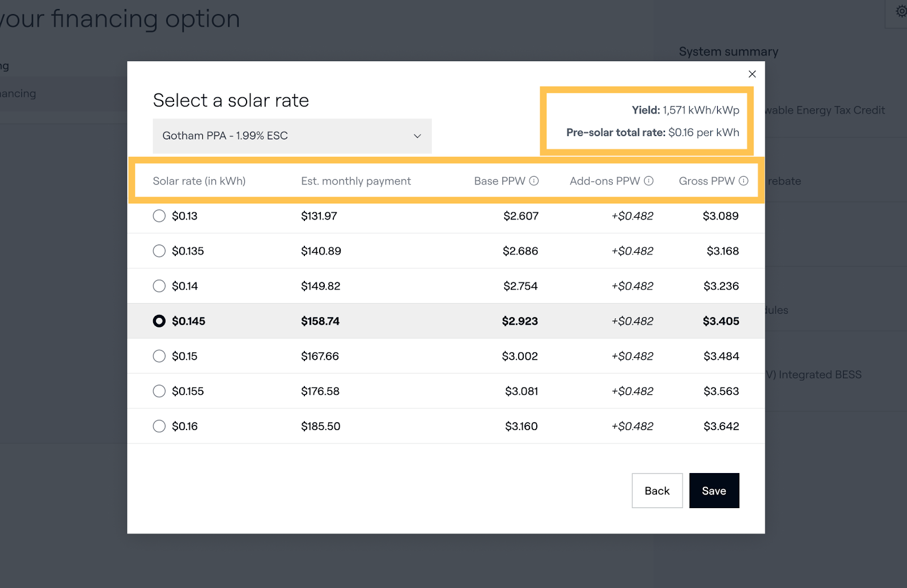Select the $0.13 solar rate
Image resolution: width=907 pixels, height=588 pixels.
pos(159,216)
